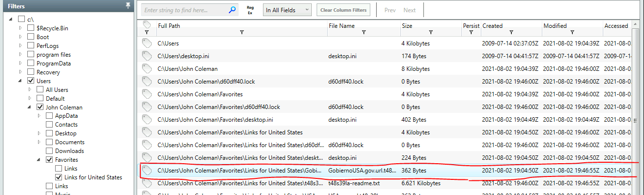644x195 pixels.
Task: Click the search magnifier icon
Action: [x=233, y=9]
